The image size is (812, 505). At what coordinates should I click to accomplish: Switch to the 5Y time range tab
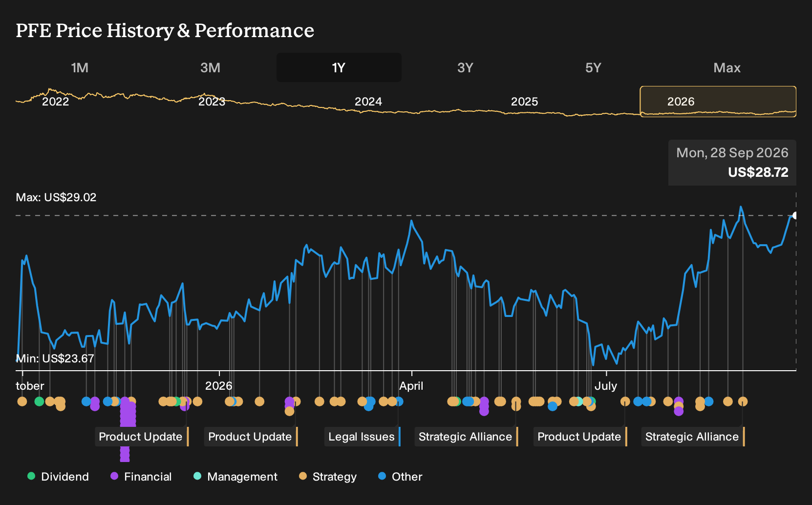(x=593, y=67)
